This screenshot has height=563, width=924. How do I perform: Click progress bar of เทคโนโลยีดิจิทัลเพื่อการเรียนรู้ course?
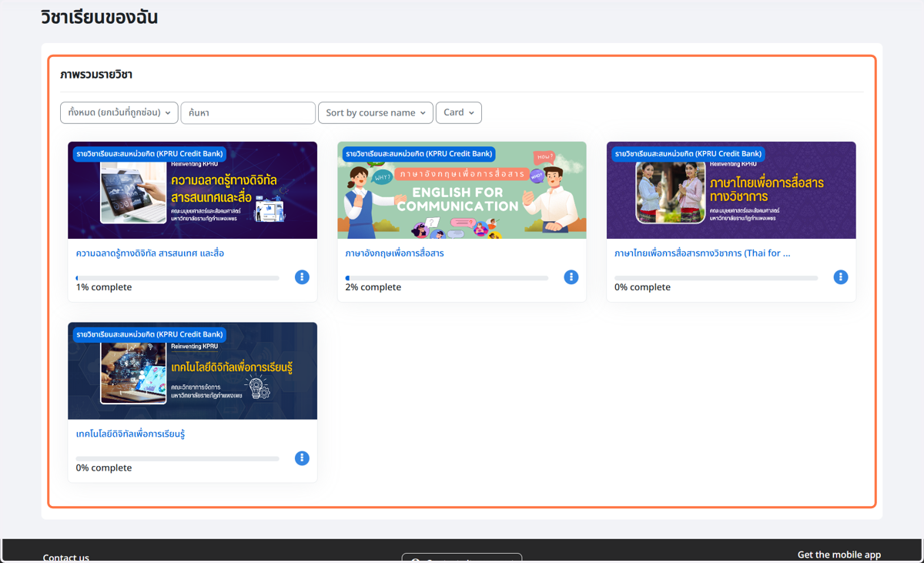pyautogui.click(x=177, y=459)
